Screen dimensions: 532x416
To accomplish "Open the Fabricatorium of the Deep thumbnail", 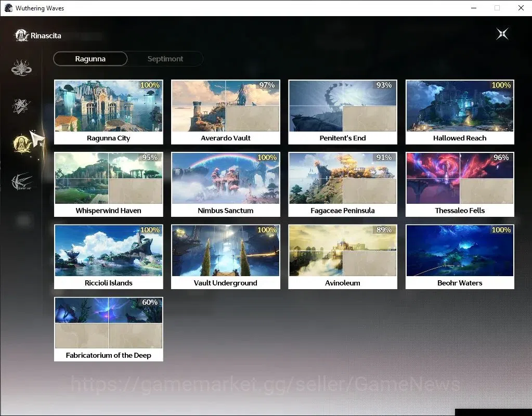I will click(109, 323).
